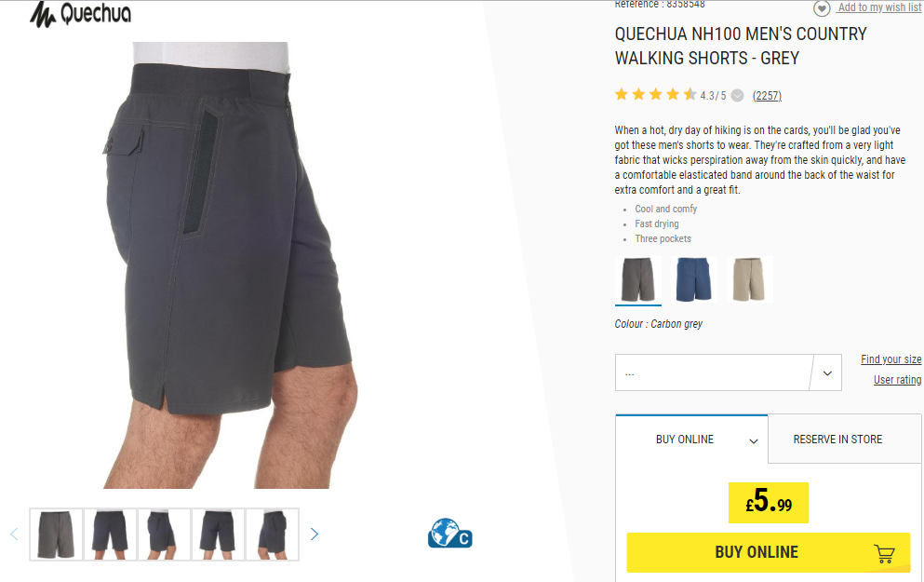This screenshot has width=924, height=582.
Task: Open the Find your size link
Action: pyautogui.click(x=891, y=359)
